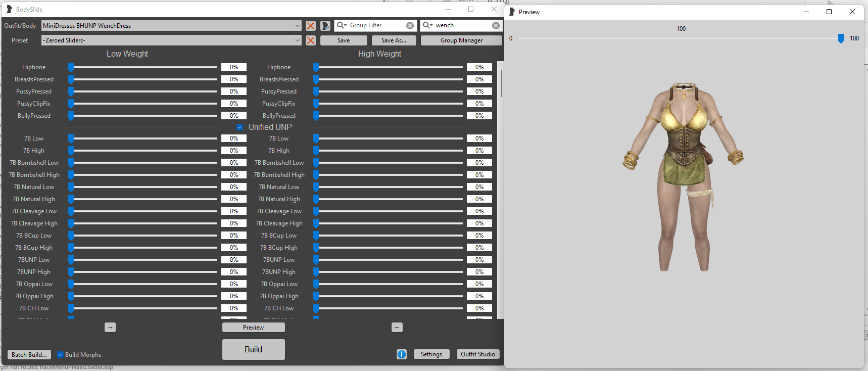Expand the Preset dropdown
Viewport: 868px width, 371px height.
[297, 40]
